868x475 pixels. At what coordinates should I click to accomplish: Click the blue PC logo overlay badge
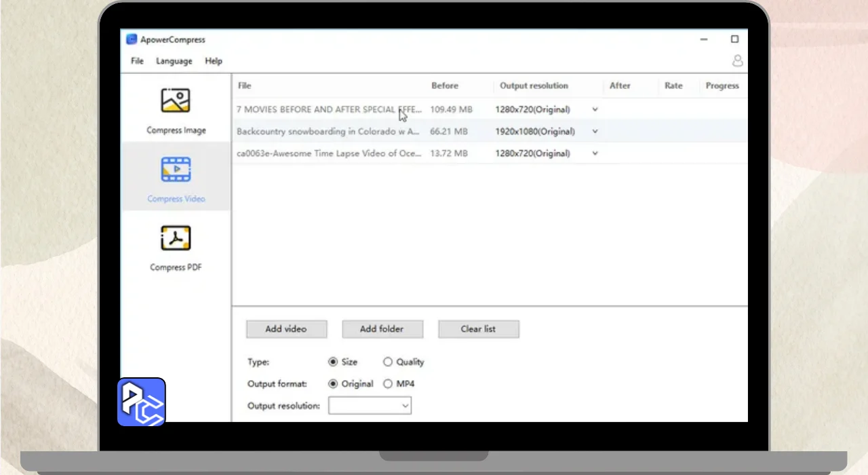tap(142, 402)
